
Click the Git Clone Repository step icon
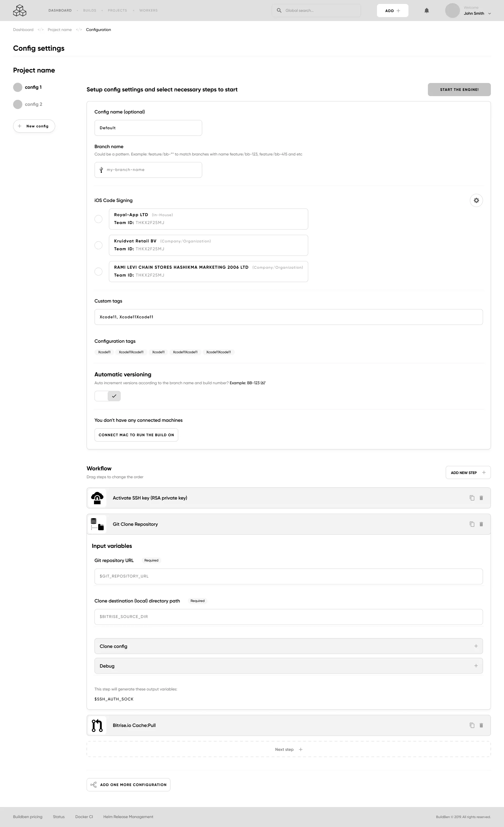tap(97, 524)
